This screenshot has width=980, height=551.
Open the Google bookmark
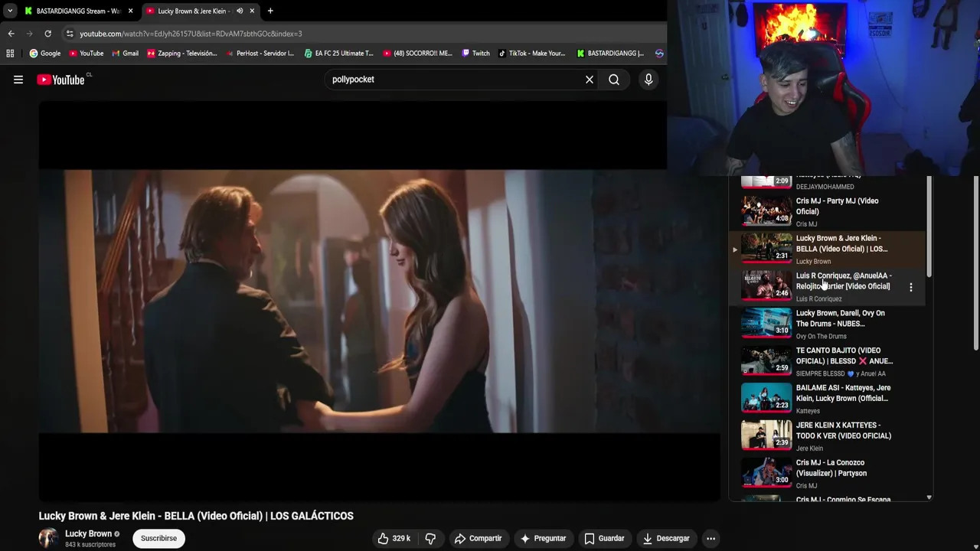pyautogui.click(x=45, y=54)
